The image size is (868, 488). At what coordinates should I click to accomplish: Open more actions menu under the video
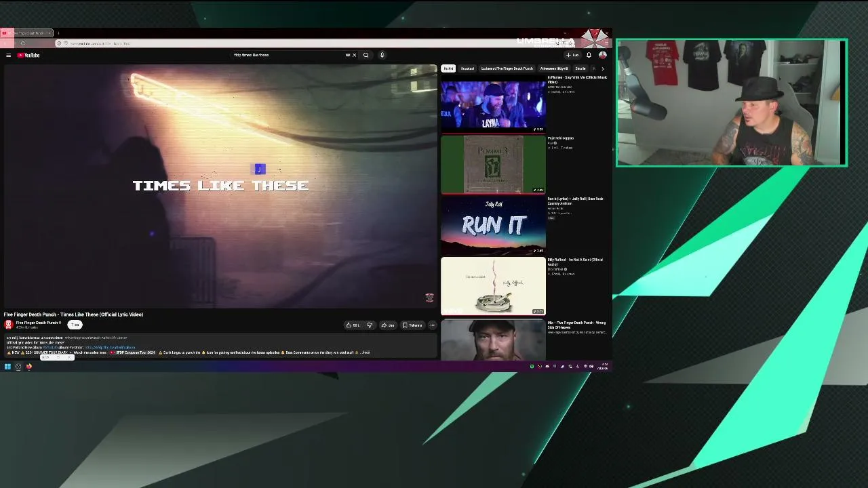tap(433, 325)
